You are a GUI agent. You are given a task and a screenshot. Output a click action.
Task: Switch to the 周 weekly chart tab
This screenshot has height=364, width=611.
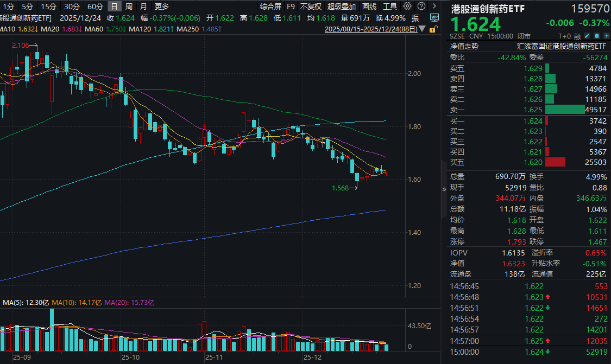[x=128, y=6]
